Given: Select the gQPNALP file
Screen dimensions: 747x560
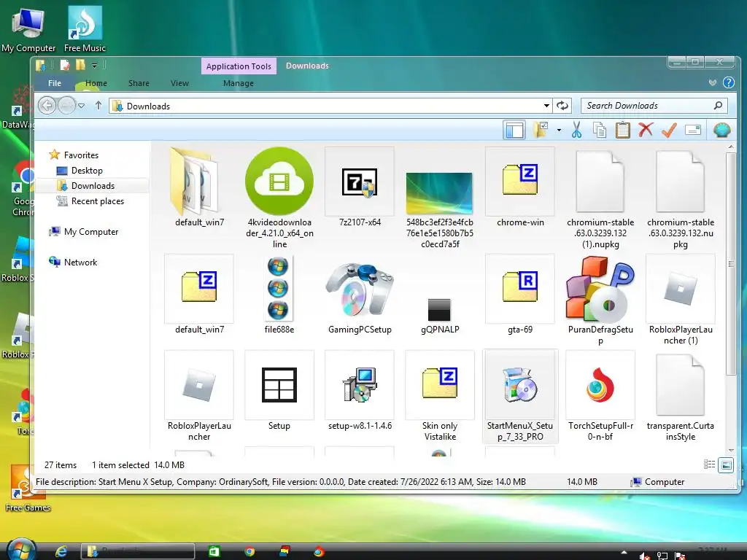Looking at the screenshot, I should (440, 315).
